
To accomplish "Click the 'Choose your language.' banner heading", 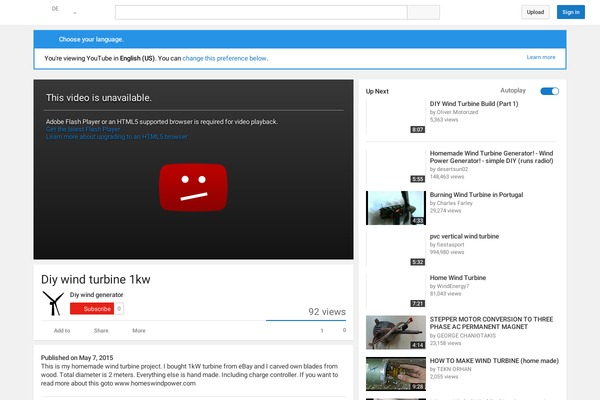I will click(x=91, y=39).
